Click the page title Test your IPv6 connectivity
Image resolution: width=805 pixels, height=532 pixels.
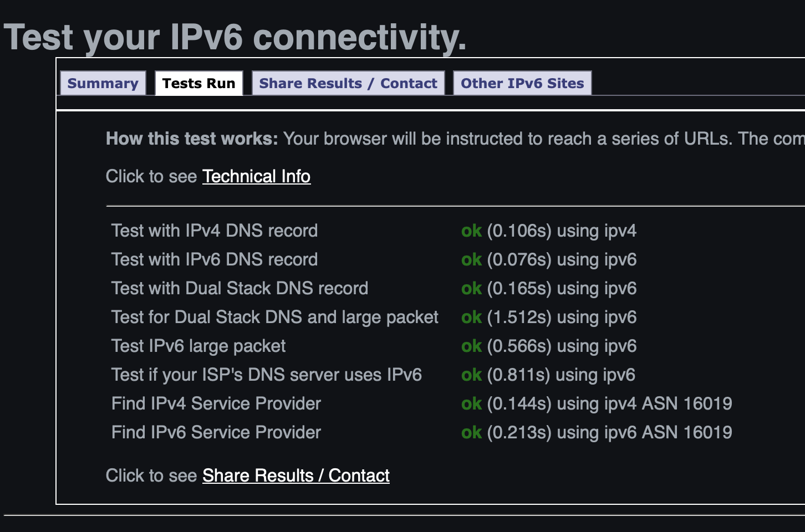click(235, 37)
